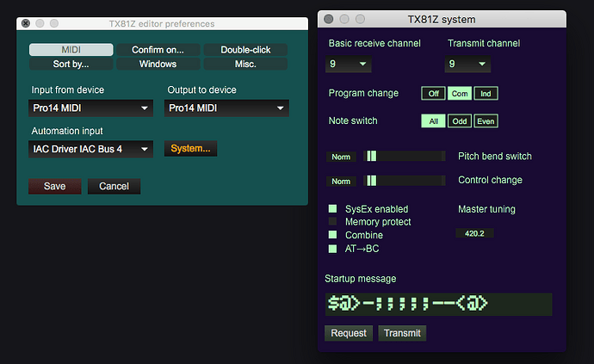Image resolution: width=594 pixels, height=364 pixels.
Task: Expand the Input from device dropdown
Action: click(90, 108)
